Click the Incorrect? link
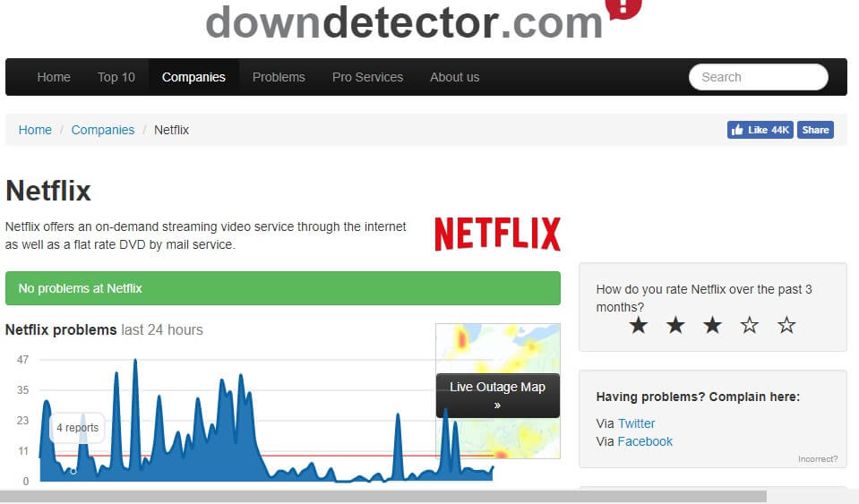The height and width of the screenshot is (504, 859). coord(818,459)
